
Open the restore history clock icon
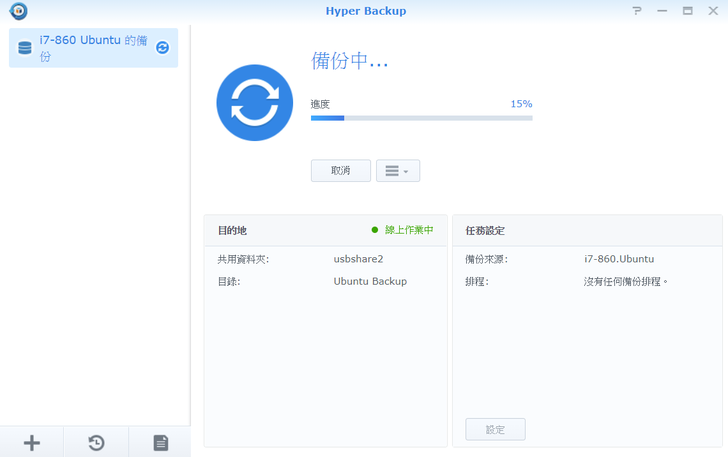click(96, 442)
